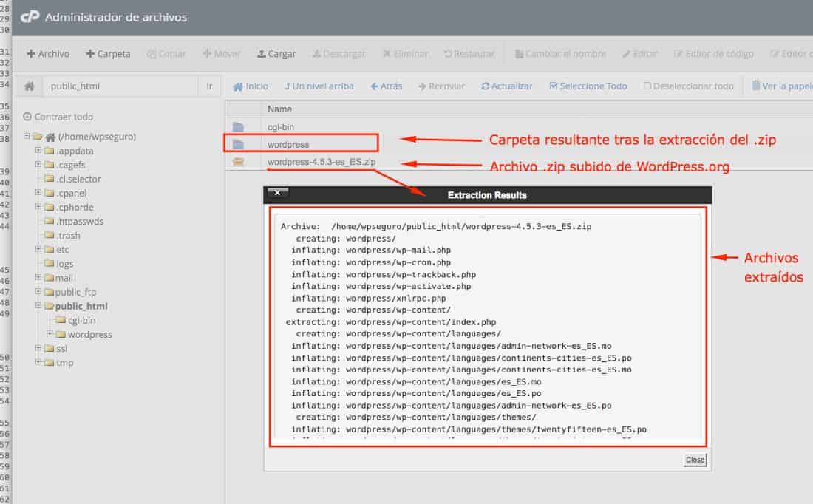The image size is (813, 504).
Task: Click the zip archive icon in file list
Action: [238, 162]
